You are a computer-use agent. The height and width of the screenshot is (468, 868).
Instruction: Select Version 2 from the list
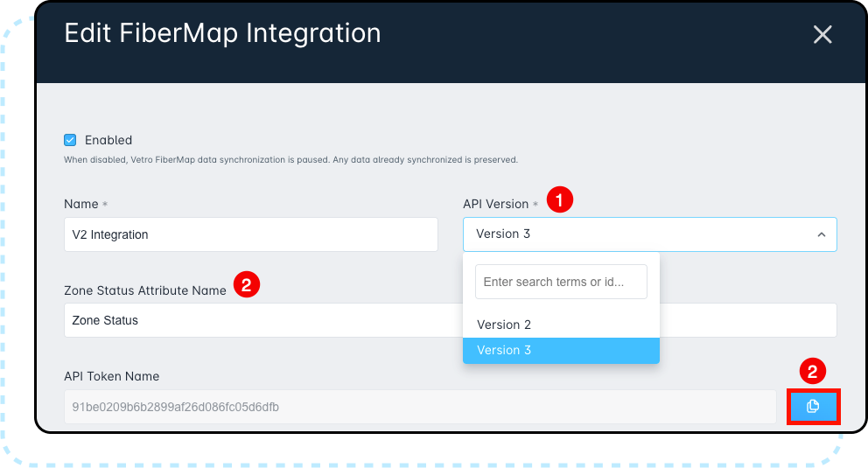(x=561, y=325)
